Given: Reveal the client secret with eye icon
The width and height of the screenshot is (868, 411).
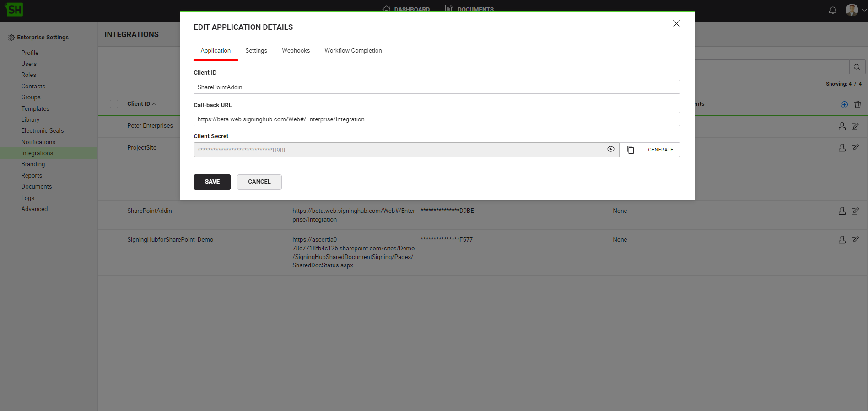Looking at the screenshot, I should [x=610, y=149].
